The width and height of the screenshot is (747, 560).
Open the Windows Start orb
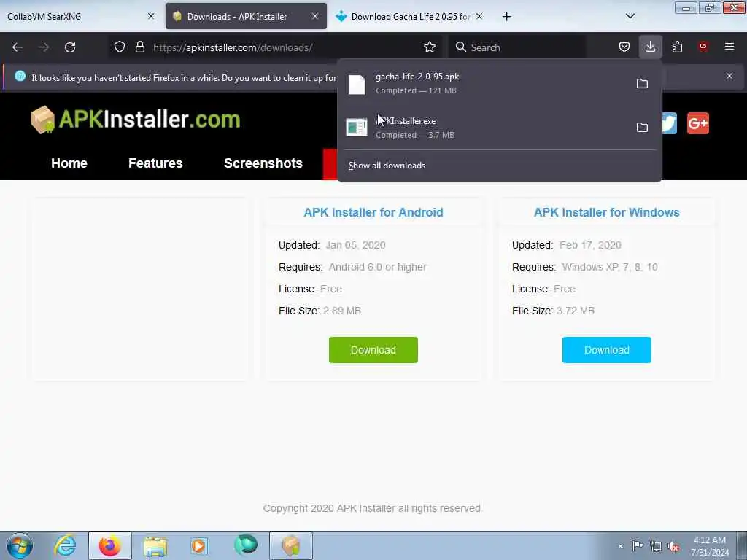[20, 545]
